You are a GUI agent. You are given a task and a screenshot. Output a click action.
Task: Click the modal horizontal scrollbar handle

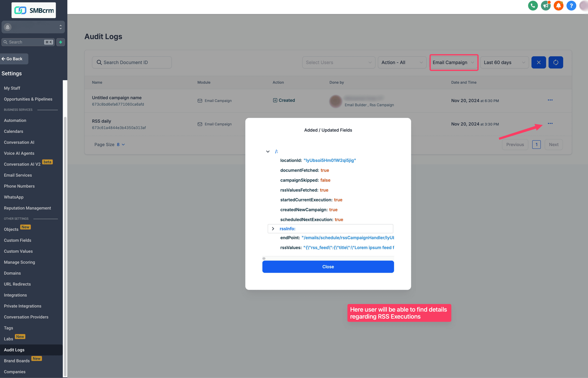click(264, 258)
